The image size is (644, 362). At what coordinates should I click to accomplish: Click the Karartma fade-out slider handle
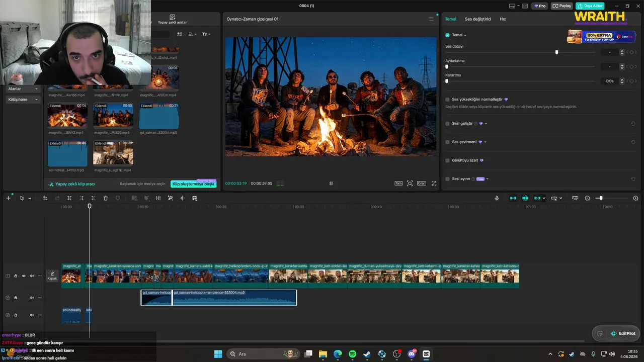coord(447,81)
